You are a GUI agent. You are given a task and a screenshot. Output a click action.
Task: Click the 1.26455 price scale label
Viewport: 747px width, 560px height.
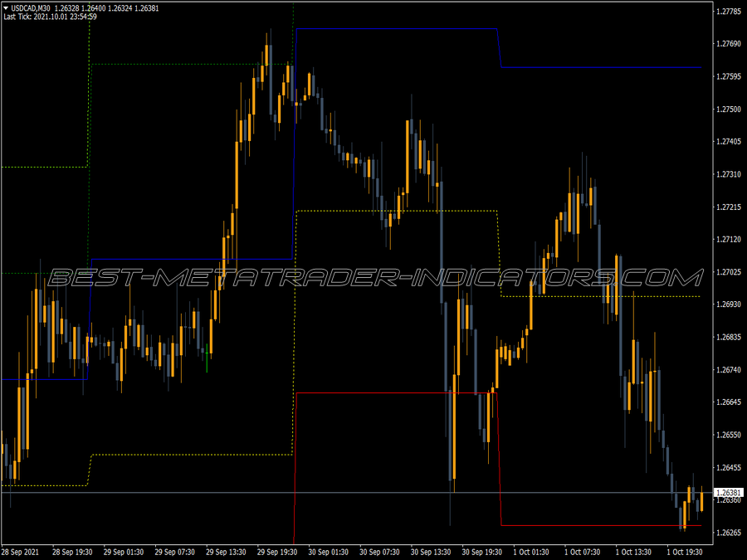[729, 467]
